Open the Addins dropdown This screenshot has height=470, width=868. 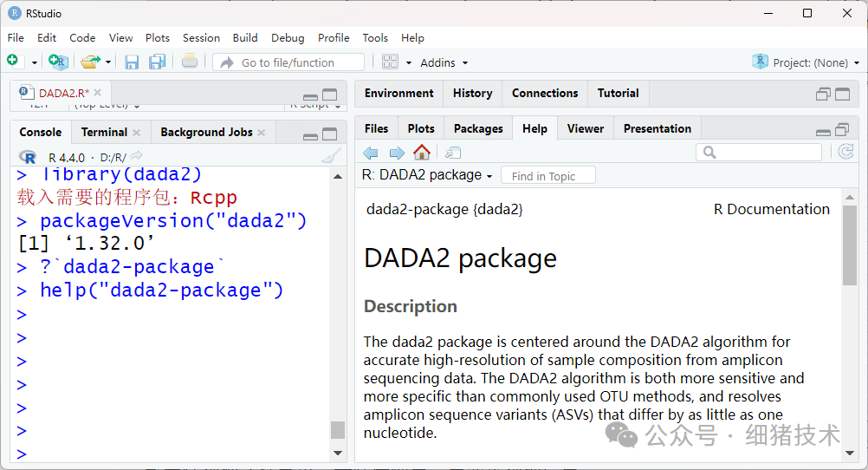(444, 62)
